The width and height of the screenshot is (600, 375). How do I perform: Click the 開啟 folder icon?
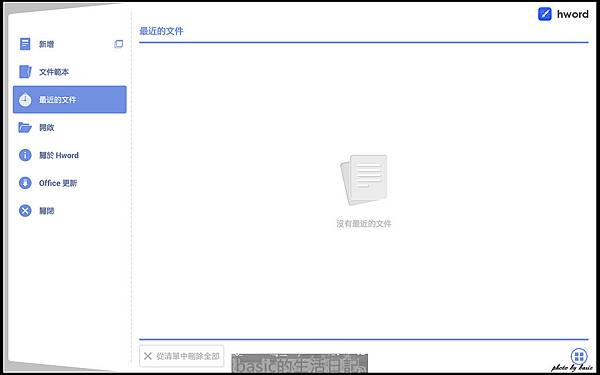pyautogui.click(x=25, y=127)
